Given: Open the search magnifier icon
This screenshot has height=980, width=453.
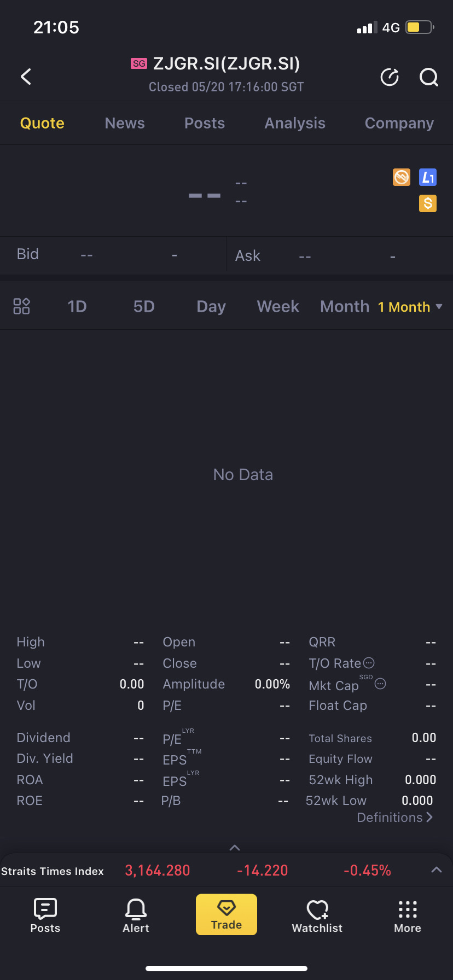Looking at the screenshot, I should tap(428, 78).
